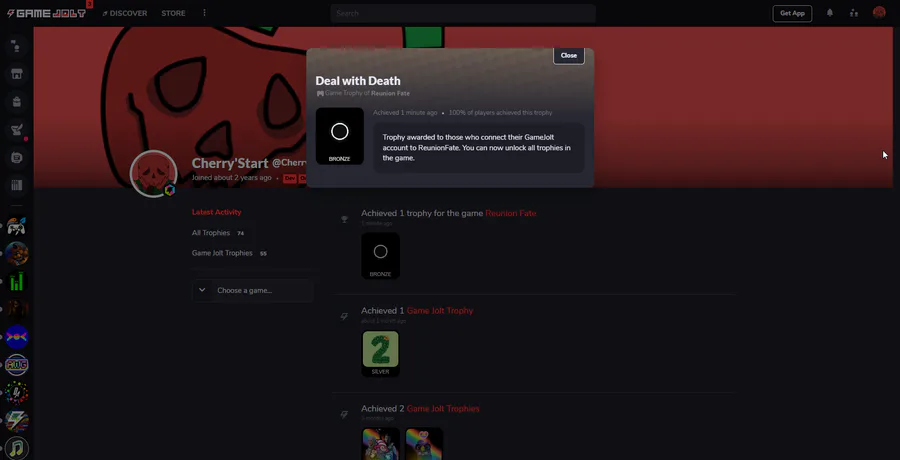Viewport: 900px width, 460px height.
Task: Click the trophy description text in the dialog
Action: [x=477, y=148]
